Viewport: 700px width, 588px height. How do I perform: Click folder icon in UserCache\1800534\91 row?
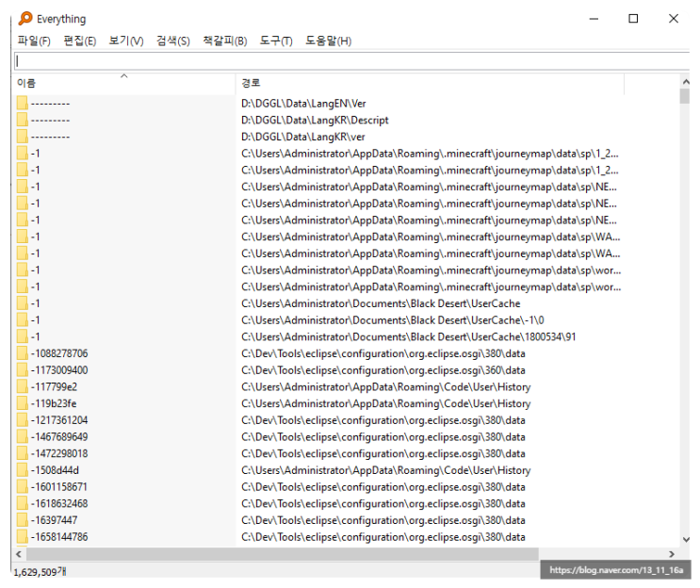23,336
